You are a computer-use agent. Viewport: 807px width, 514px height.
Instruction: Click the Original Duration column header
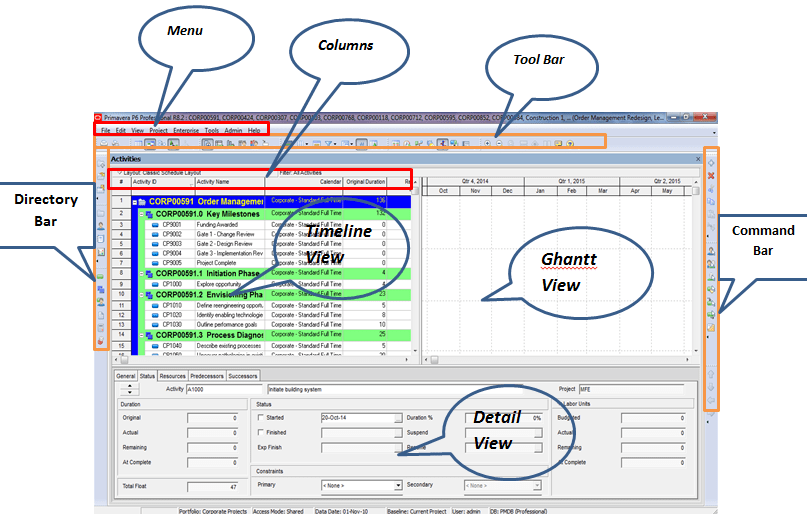365,182
